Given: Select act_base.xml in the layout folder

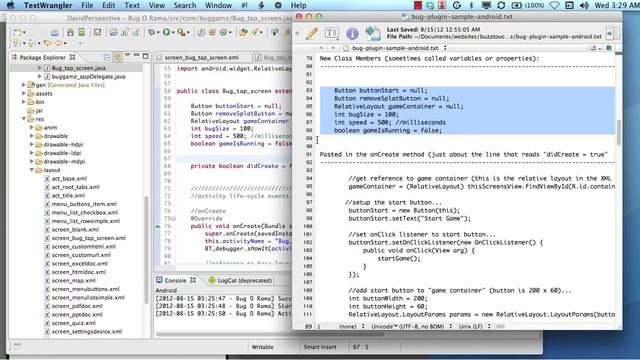Looking at the screenshot, I should tap(69, 178).
